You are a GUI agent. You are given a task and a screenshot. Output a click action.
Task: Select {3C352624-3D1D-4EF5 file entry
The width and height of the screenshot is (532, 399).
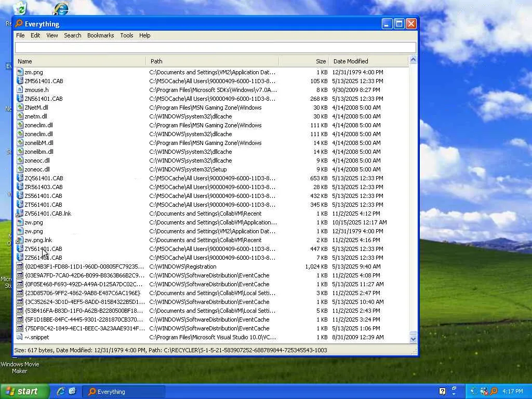point(212,302)
